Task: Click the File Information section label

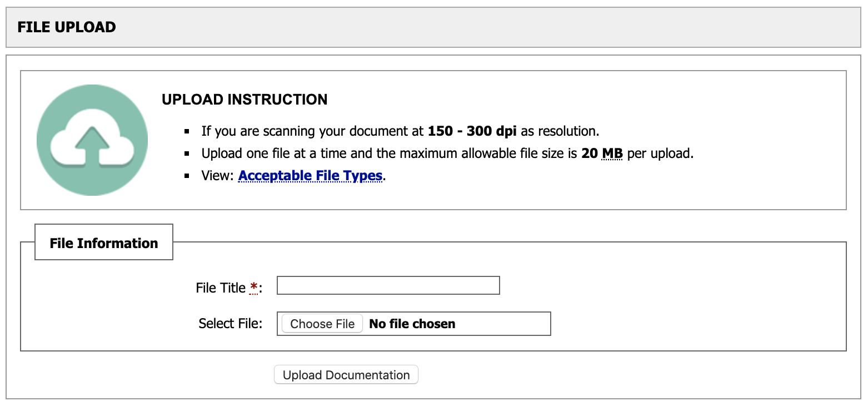Action: click(x=103, y=242)
